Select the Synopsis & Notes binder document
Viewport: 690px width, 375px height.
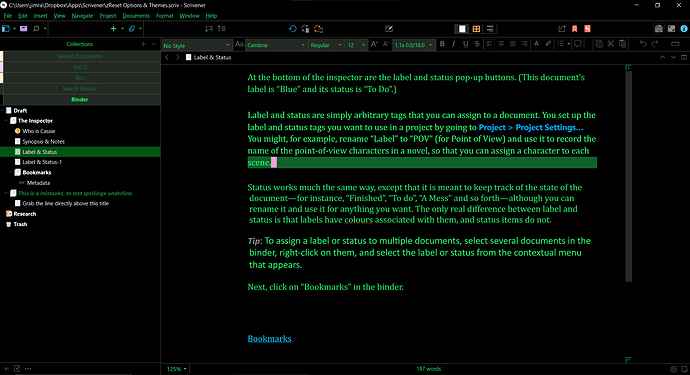[x=43, y=141]
